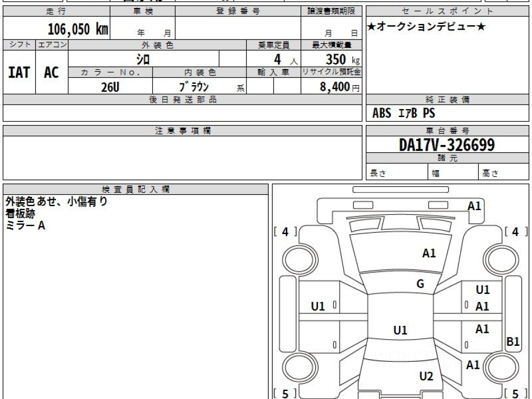Click the A1 mark directly above G
Viewport: 532px width, 399px height.
click(x=429, y=253)
